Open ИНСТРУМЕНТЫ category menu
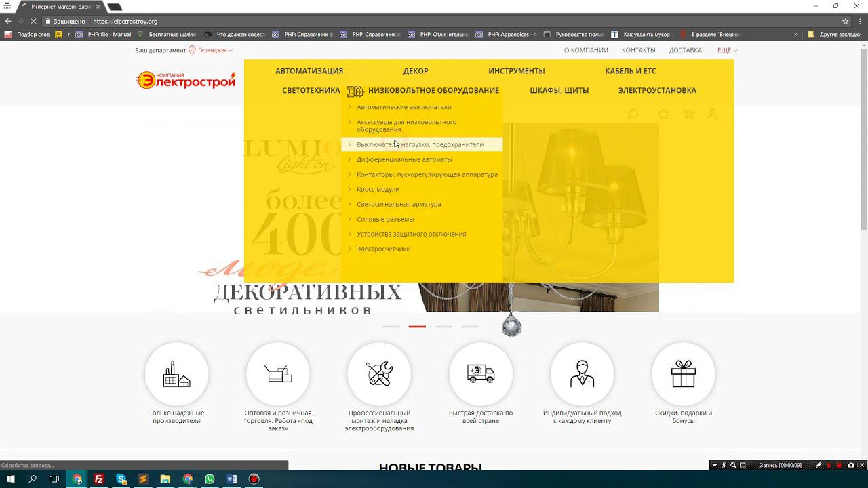Image resolution: width=868 pixels, height=488 pixels. pyautogui.click(x=517, y=70)
